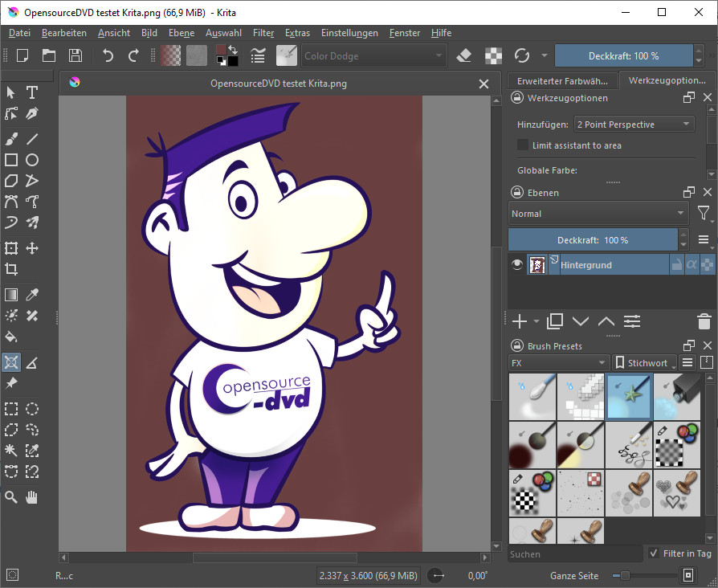The image size is (718, 588).
Task: Uncheck Filter in Tag option
Action: (654, 553)
